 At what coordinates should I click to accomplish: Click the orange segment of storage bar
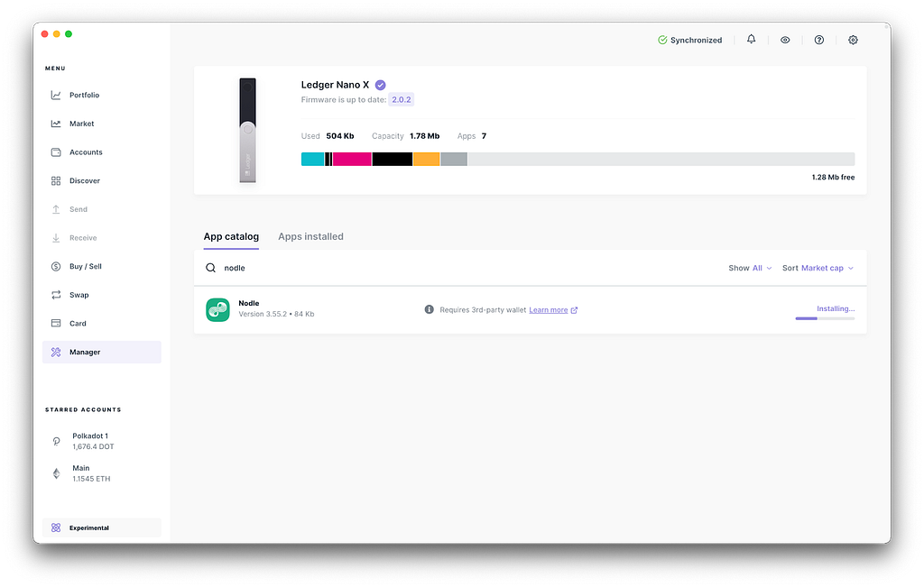click(426, 159)
